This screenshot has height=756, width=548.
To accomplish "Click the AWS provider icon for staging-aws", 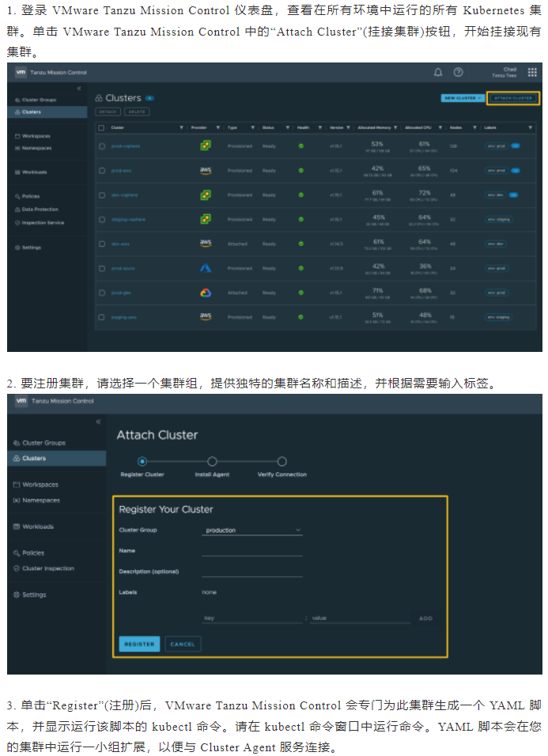I will click(206, 316).
